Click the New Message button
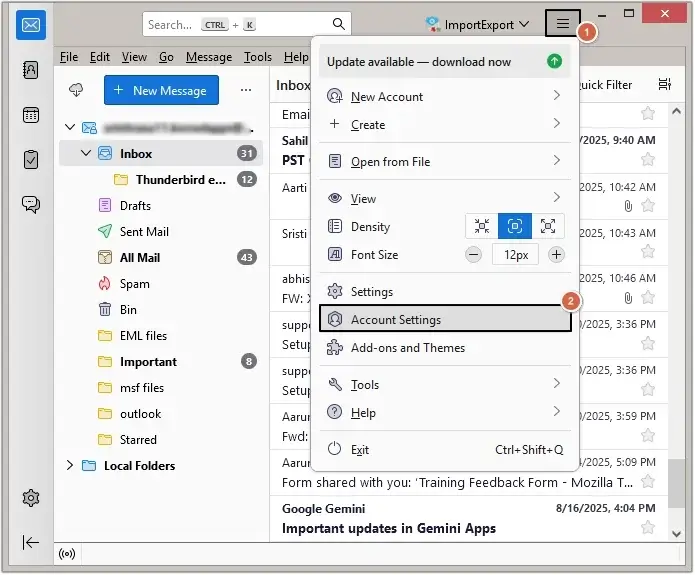The image size is (695, 575). click(x=161, y=90)
